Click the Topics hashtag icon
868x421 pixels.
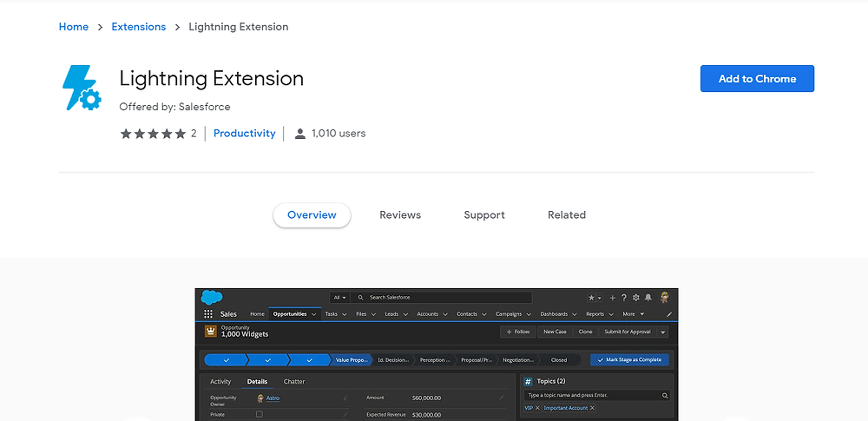coord(528,381)
